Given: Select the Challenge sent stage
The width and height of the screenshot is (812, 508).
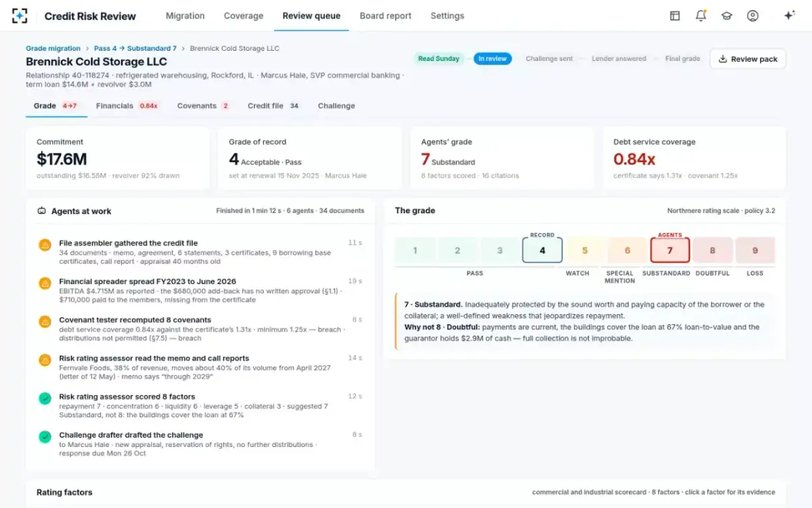Looking at the screenshot, I should click(549, 59).
